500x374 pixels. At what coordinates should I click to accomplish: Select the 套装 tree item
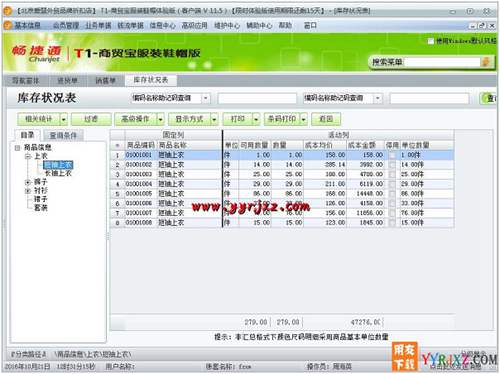point(41,208)
